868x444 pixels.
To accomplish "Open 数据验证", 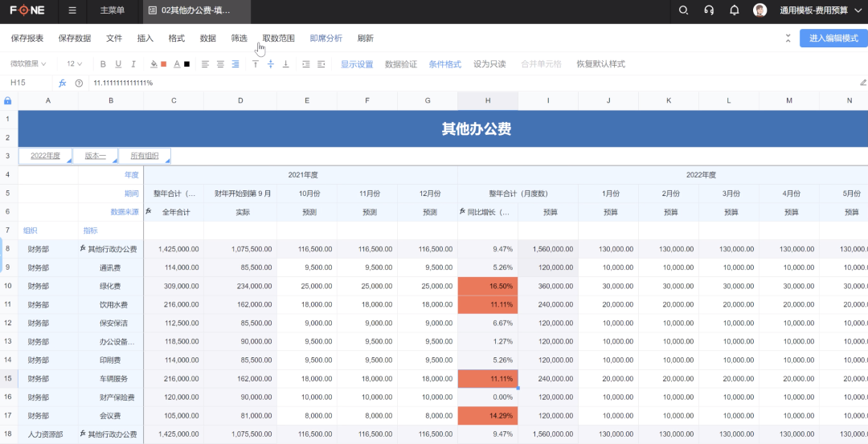I will (x=401, y=64).
